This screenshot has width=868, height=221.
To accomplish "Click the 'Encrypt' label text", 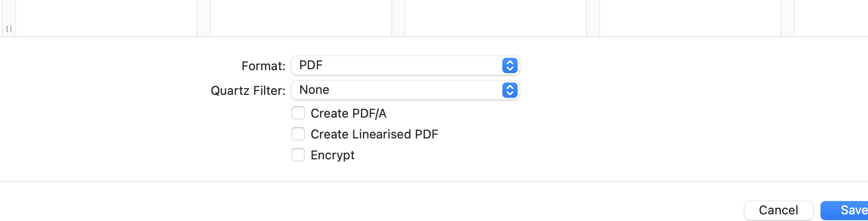I will tap(332, 155).
